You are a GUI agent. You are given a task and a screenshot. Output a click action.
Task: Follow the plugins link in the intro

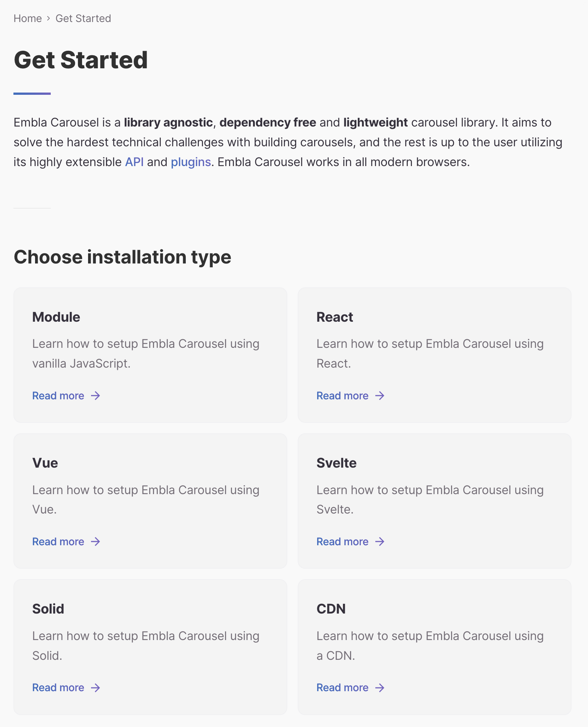pyautogui.click(x=191, y=162)
